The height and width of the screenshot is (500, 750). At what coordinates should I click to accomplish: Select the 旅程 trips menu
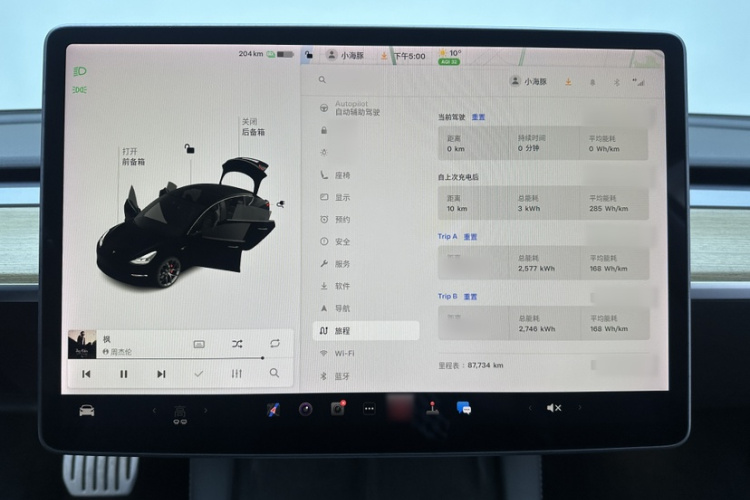pyautogui.click(x=366, y=331)
